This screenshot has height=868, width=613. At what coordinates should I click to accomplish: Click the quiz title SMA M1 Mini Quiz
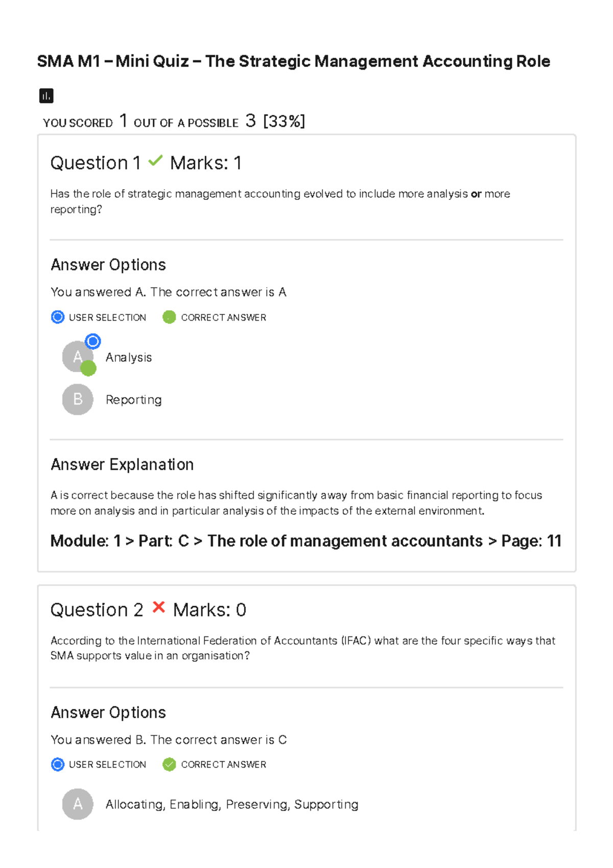(x=294, y=61)
